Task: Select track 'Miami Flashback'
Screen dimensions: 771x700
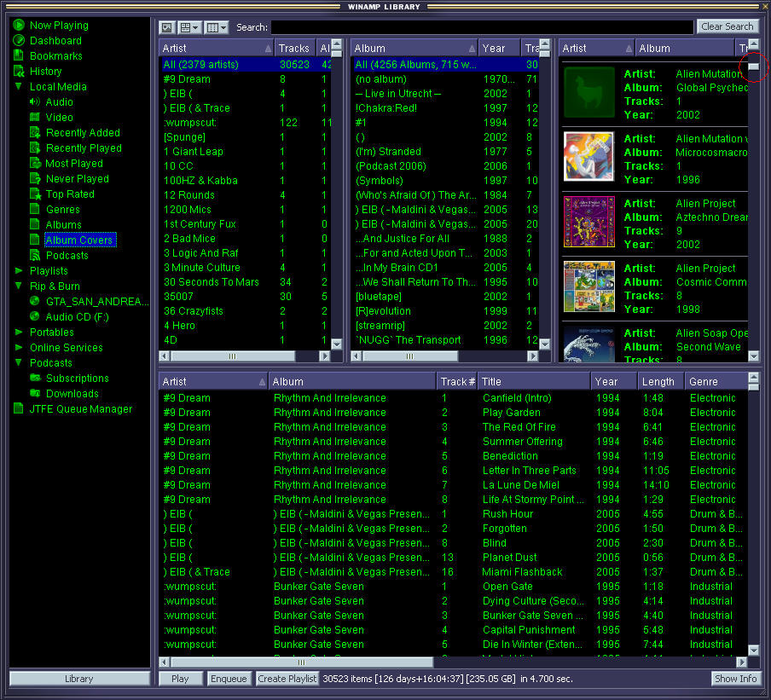Action: coord(454,572)
